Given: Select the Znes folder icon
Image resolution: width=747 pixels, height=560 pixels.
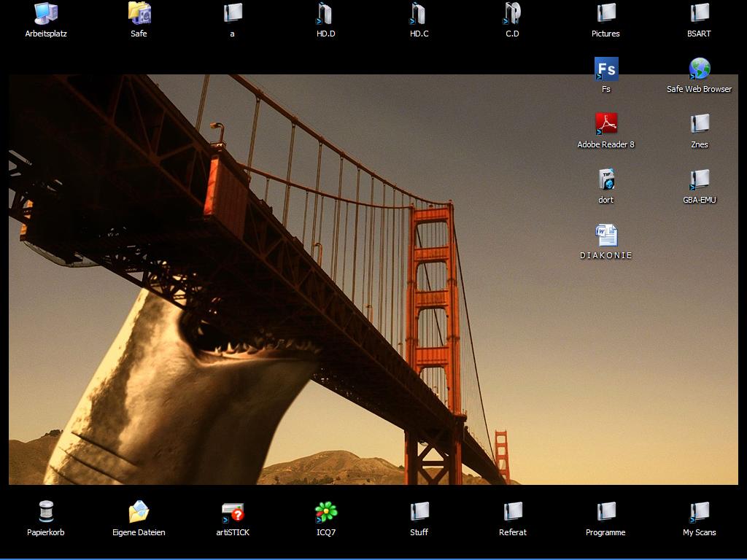Looking at the screenshot, I should [x=700, y=124].
